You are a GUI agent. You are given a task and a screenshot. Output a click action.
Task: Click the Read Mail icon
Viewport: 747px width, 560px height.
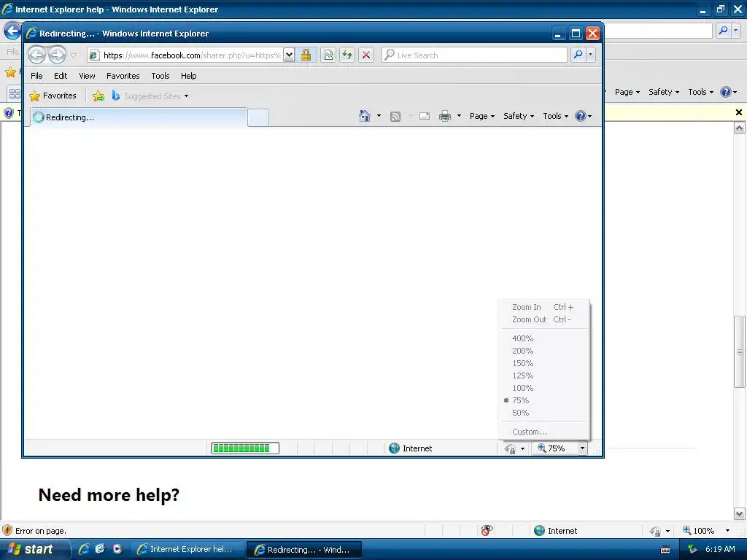(425, 116)
